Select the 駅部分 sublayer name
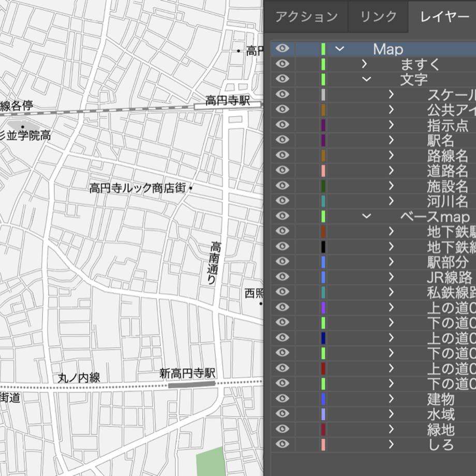Screen dimensions: 476x476 (x=448, y=262)
